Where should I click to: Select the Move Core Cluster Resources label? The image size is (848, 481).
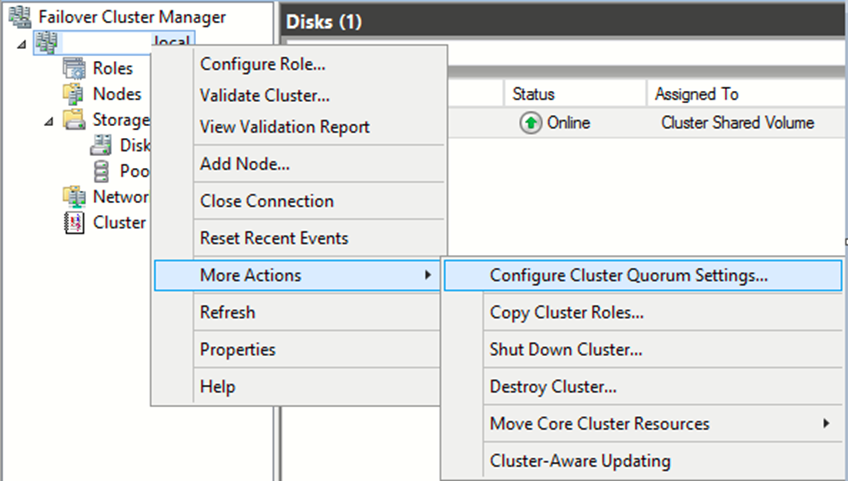click(599, 423)
